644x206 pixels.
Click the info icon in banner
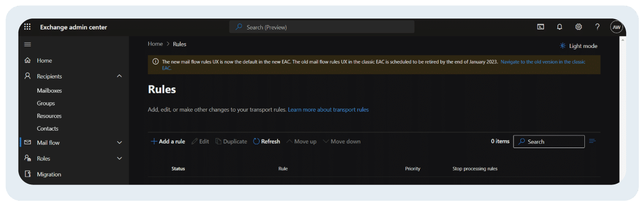[x=155, y=62]
